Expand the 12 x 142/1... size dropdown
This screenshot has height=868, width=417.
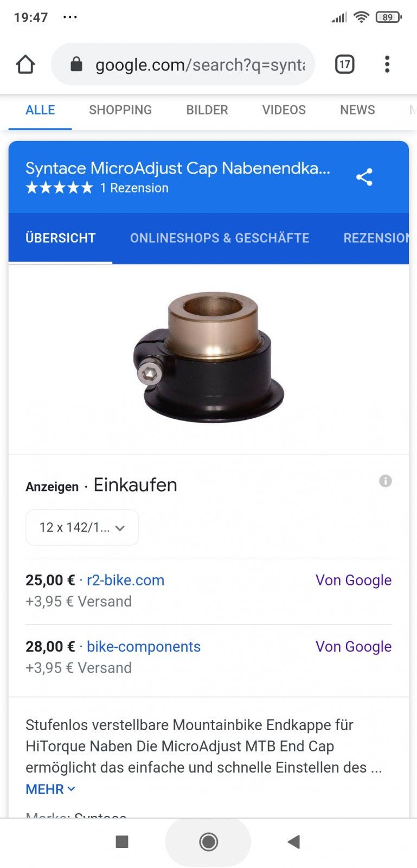pos(82,527)
